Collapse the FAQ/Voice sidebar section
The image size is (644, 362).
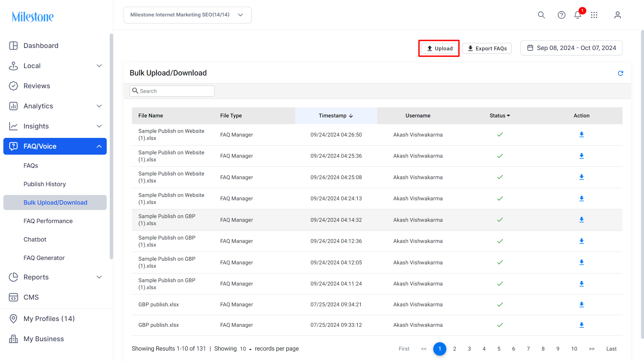point(99,146)
